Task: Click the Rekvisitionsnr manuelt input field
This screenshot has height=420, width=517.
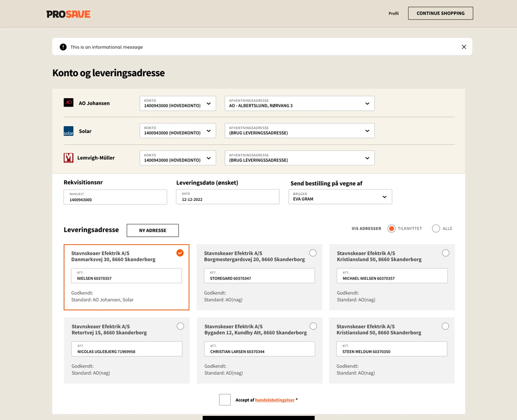Action: (x=115, y=197)
